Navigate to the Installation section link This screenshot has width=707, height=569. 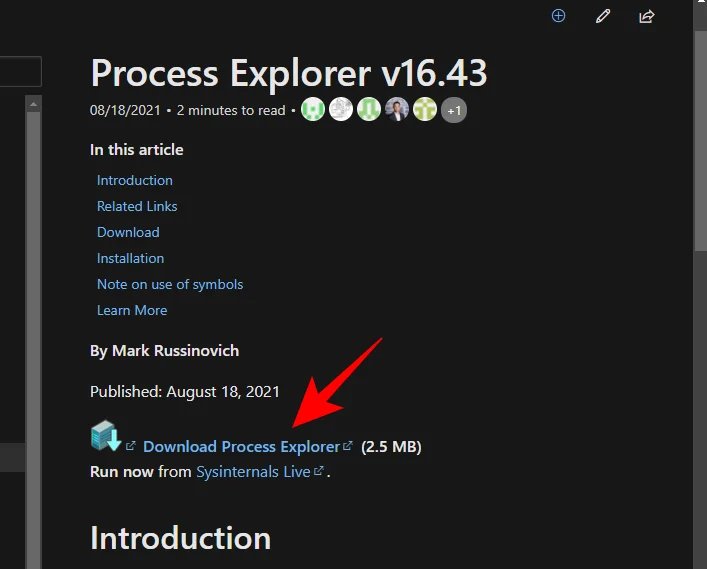130,258
